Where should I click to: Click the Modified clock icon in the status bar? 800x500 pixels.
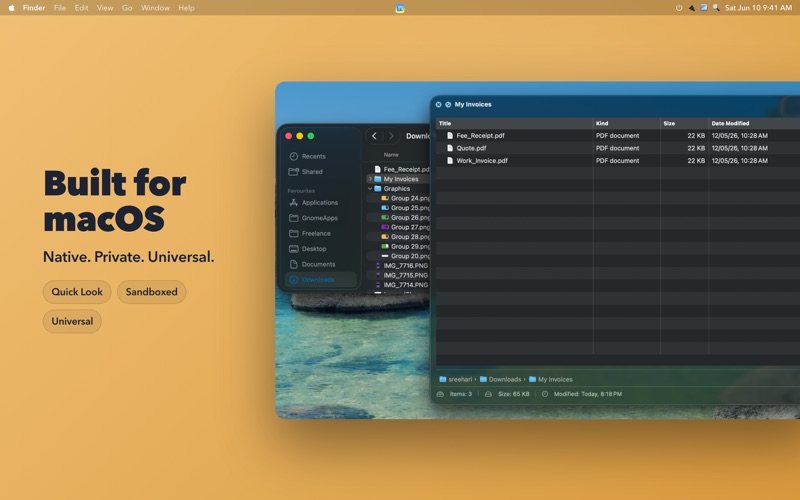pos(544,394)
